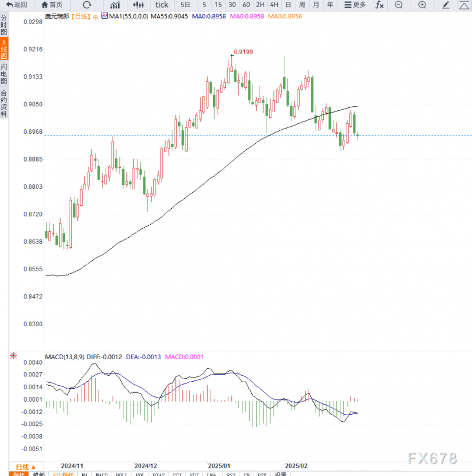Select the VOL indicator tab
Viewport: 472px width, 476px height.
point(140,474)
